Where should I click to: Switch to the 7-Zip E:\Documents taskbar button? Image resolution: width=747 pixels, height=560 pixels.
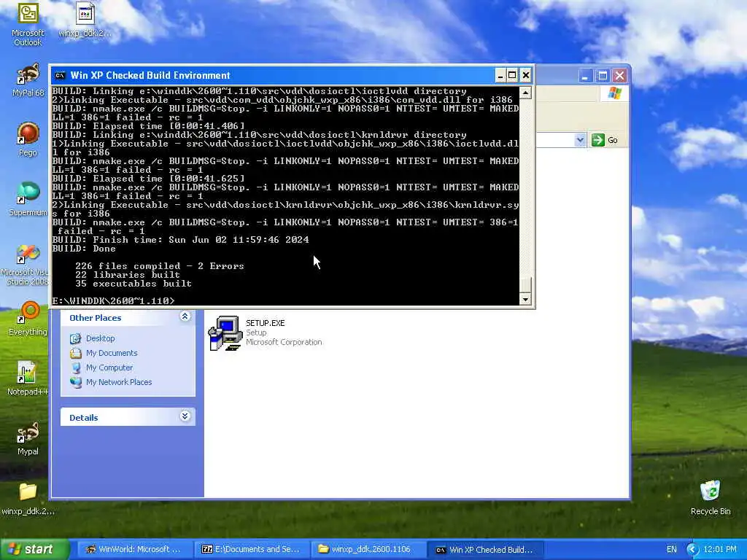tap(251, 550)
